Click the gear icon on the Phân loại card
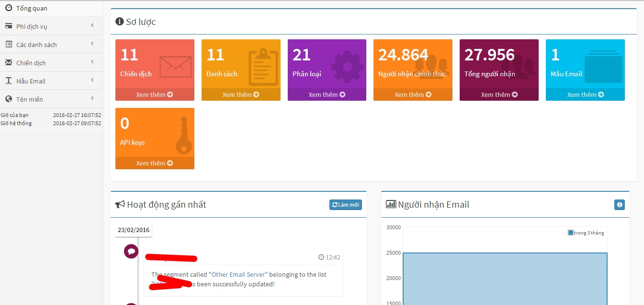Image resolution: width=644 pixels, height=305 pixels. point(348,67)
